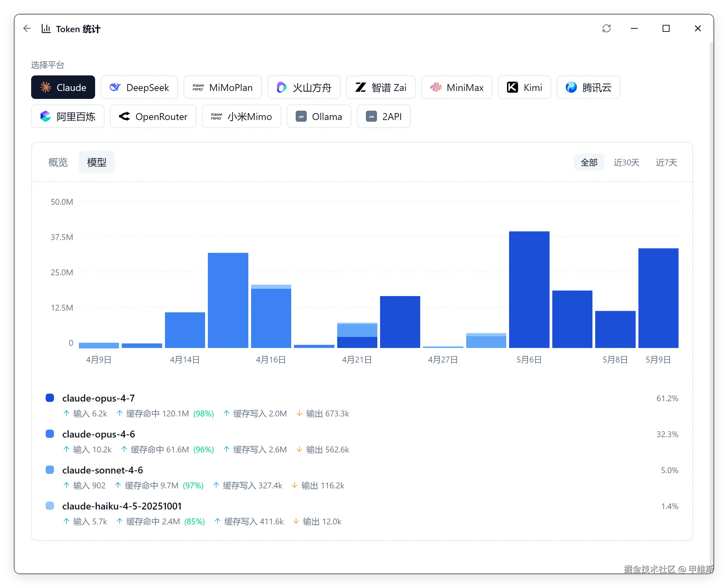Click the bar chart icon beside Token 统计
728x588 pixels.
coord(46,29)
